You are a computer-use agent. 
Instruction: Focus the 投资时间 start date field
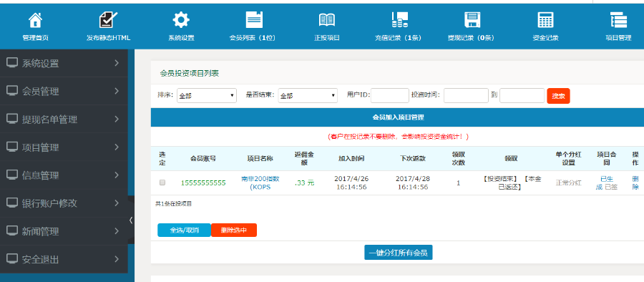pyautogui.click(x=466, y=95)
